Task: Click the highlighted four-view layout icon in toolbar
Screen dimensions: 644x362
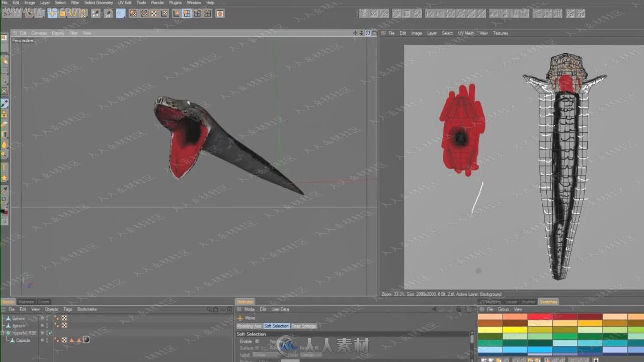Action: point(187,14)
